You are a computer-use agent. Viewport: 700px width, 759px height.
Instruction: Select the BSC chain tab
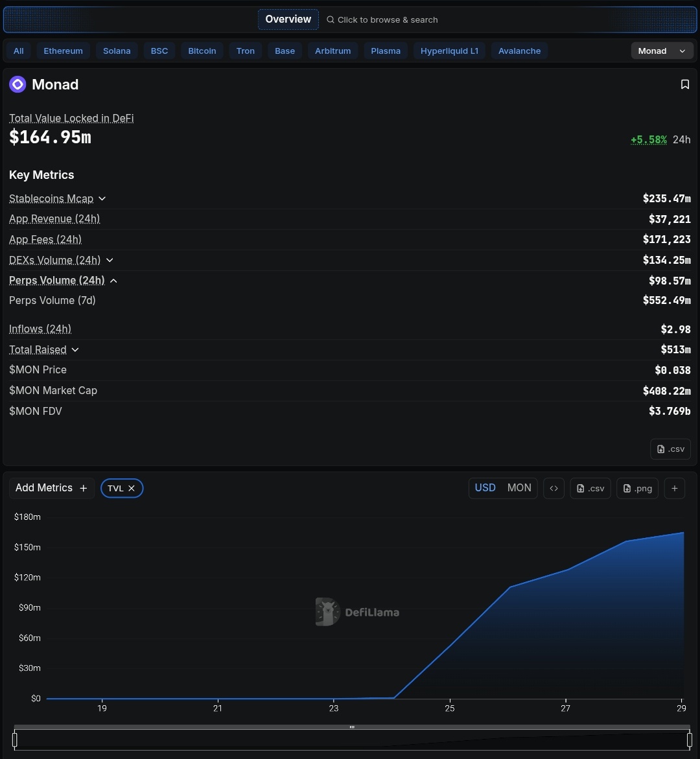(159, 51)
